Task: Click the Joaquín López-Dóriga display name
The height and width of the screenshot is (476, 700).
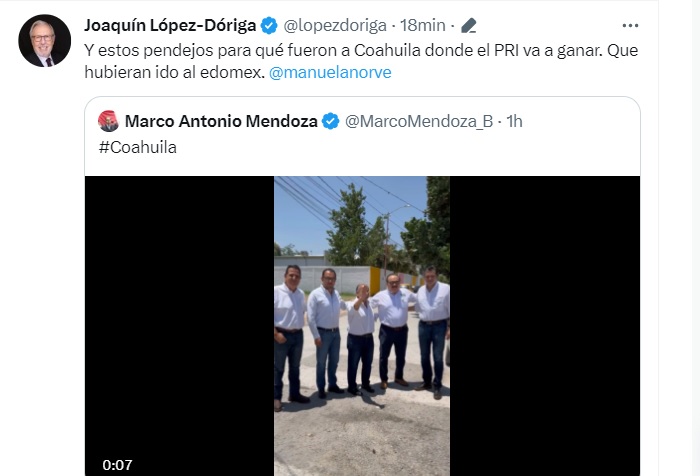Action: [170, 25]
